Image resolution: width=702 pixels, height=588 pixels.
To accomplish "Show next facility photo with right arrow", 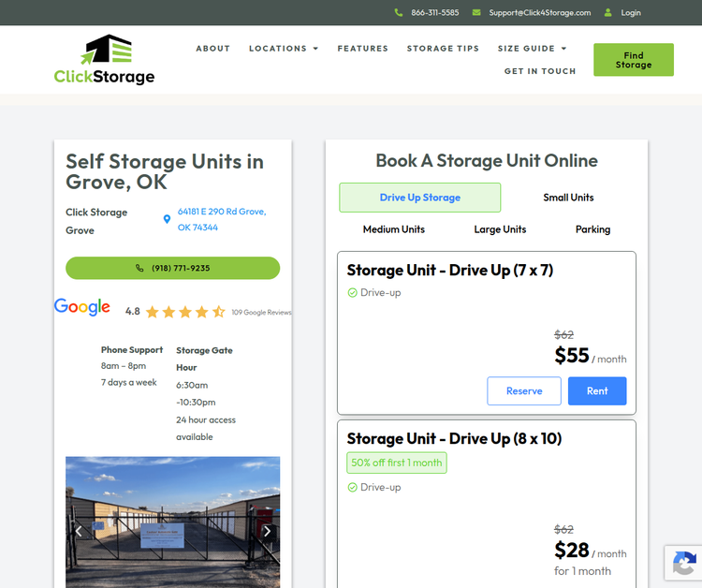I will tap(268, 531).
